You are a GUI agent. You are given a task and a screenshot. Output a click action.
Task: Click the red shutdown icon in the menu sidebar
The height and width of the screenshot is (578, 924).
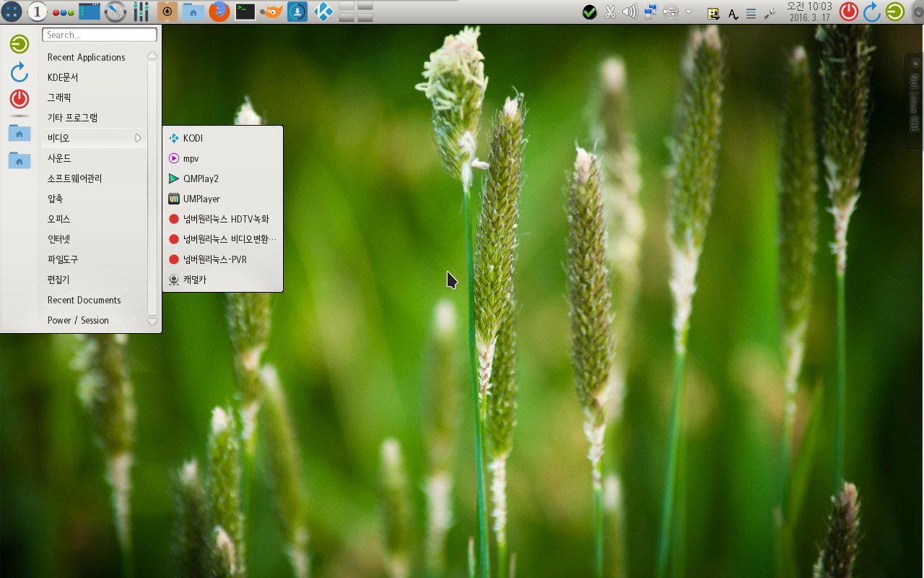pyautogui.click(x=19, y=99)
